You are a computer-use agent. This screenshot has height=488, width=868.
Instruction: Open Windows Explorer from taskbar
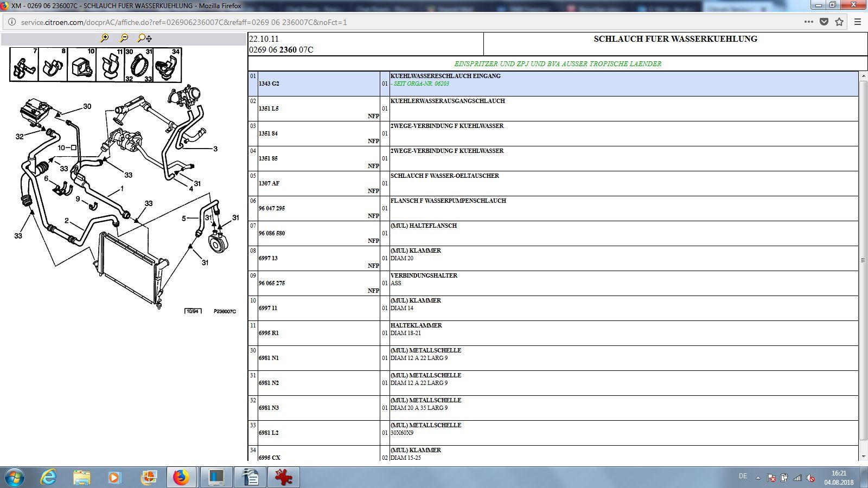[82, 477]
